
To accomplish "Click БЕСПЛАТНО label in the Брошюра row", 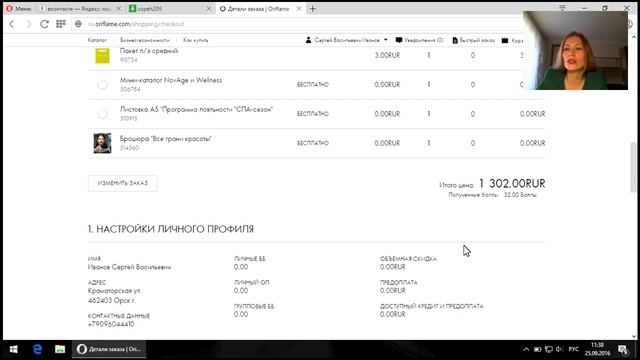I will coord(313,143).
